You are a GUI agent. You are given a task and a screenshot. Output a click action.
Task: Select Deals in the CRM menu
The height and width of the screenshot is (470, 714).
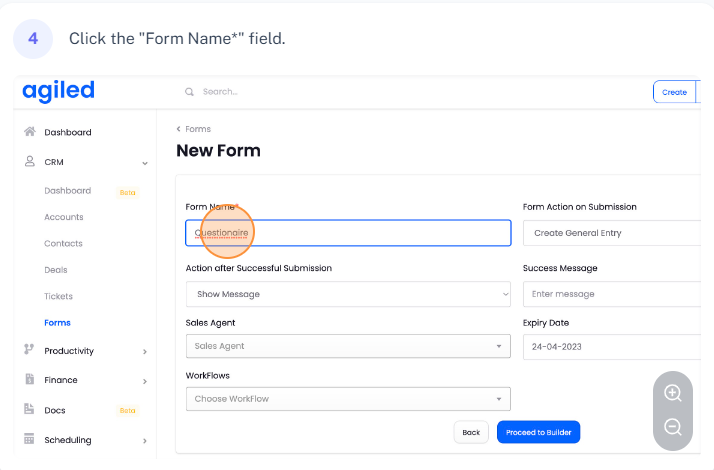(x=56, y=270)
